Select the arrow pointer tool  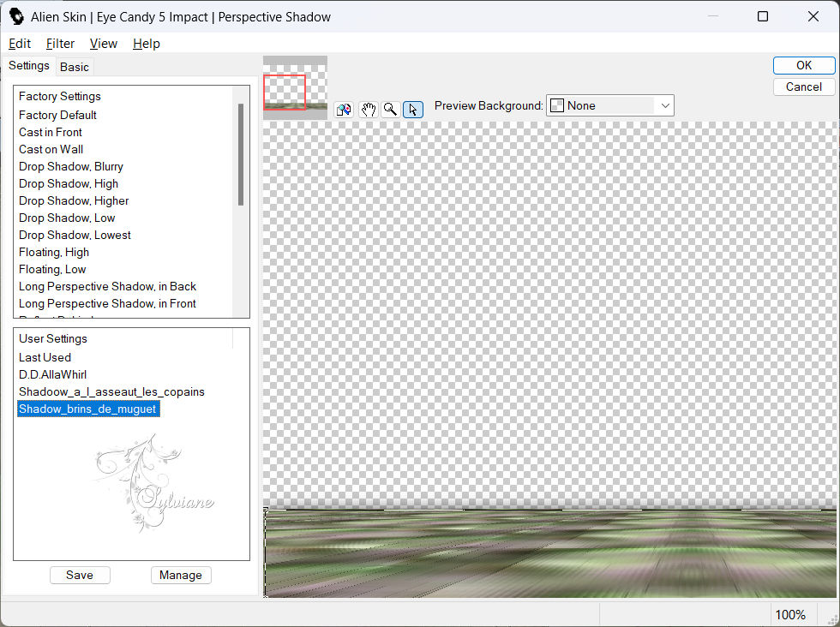coord(413,110)
